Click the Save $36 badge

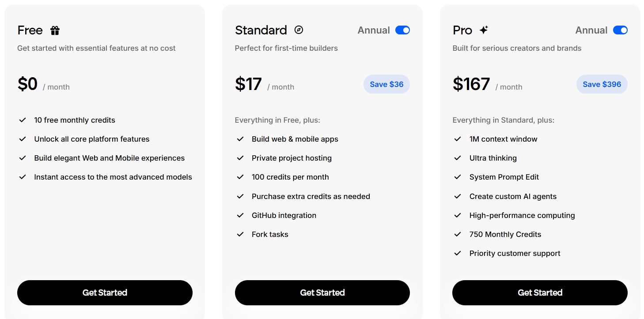(386, 84)
